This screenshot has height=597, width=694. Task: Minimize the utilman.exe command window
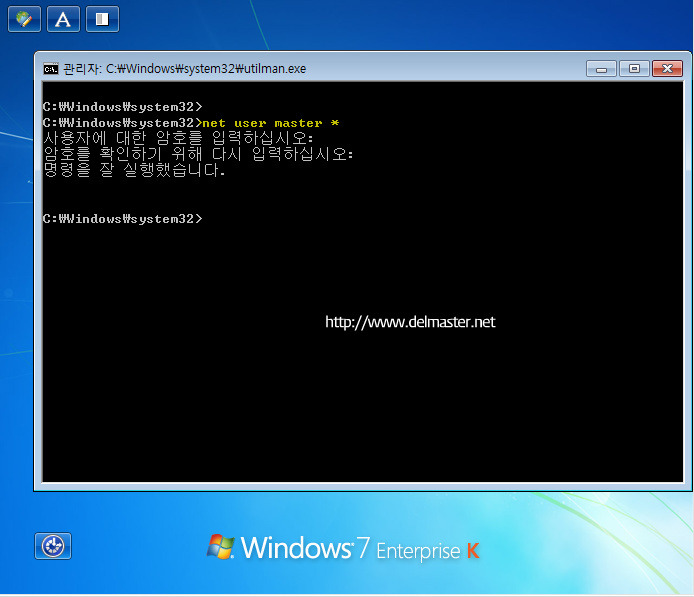click(601, 69)
